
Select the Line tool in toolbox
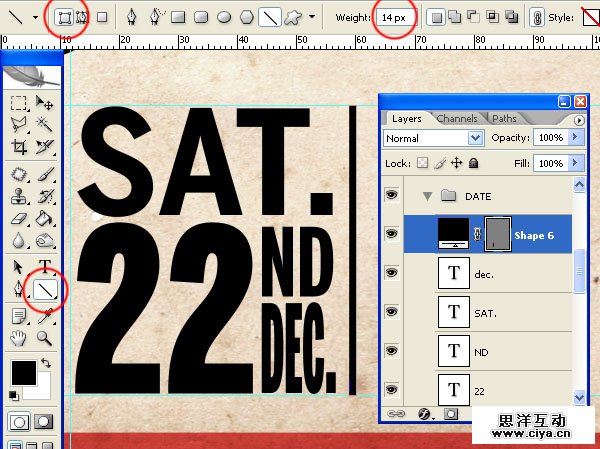45,290
